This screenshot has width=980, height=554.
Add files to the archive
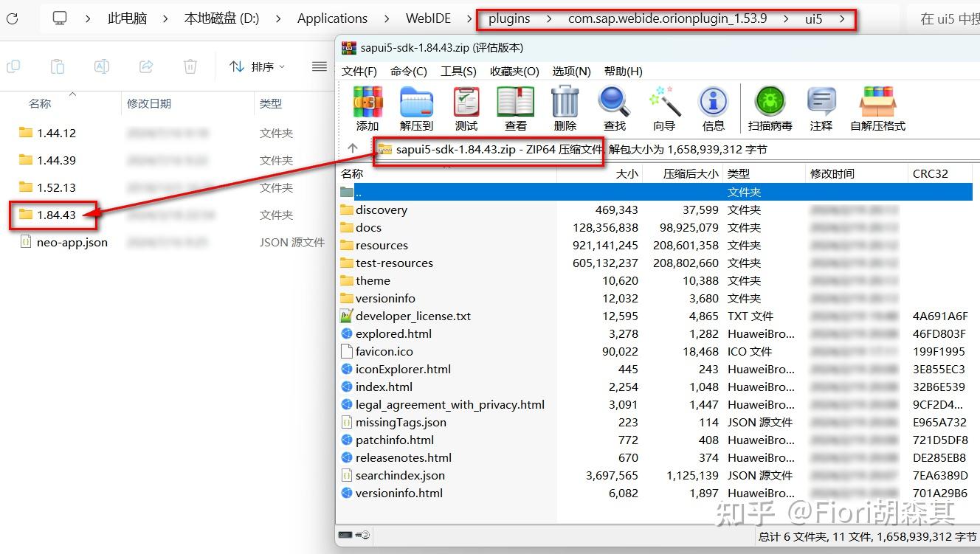point(367,107)
